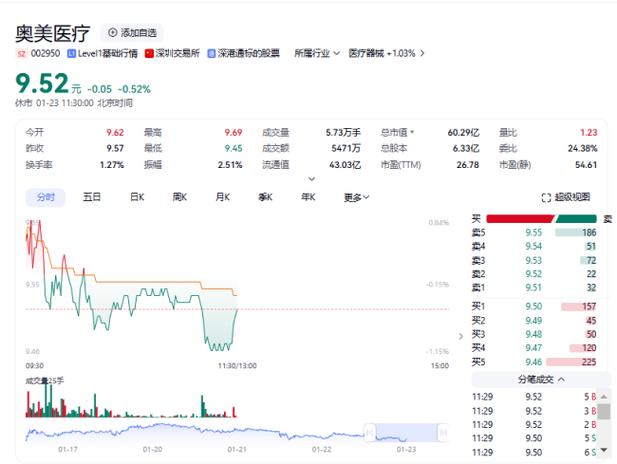Switch to the 日K chart tab
Screen dimensions: 617x464
[137, 197]
